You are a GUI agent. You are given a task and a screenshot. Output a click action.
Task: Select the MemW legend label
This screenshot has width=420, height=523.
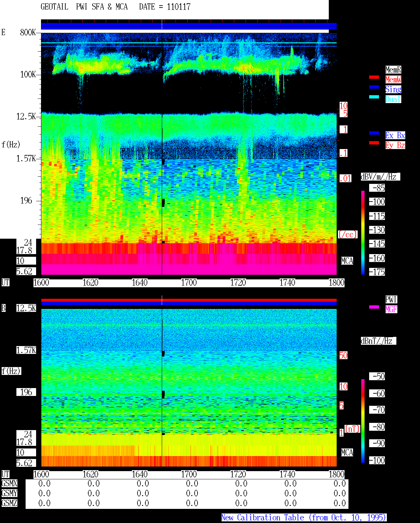(x=393, y=79)
